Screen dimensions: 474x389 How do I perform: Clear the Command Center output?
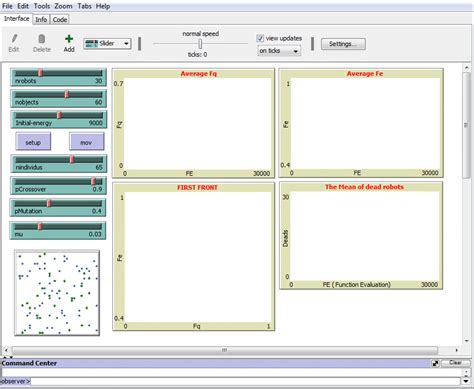point(455,363)
